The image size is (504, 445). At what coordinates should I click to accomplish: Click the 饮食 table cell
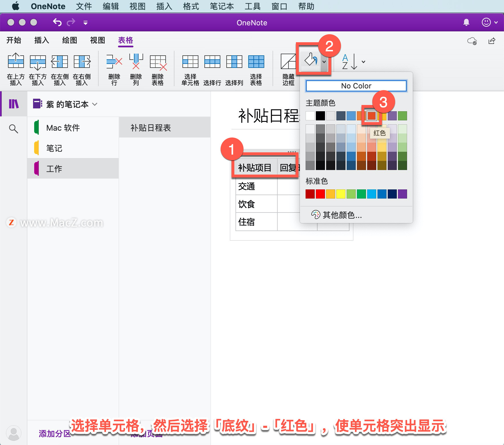point(256,204)
